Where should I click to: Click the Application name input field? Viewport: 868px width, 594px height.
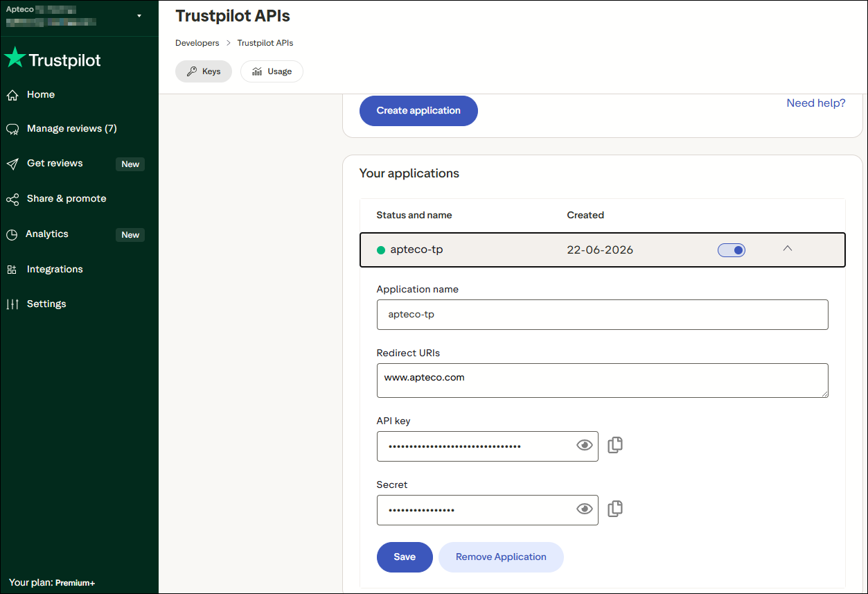pos(603,315)
